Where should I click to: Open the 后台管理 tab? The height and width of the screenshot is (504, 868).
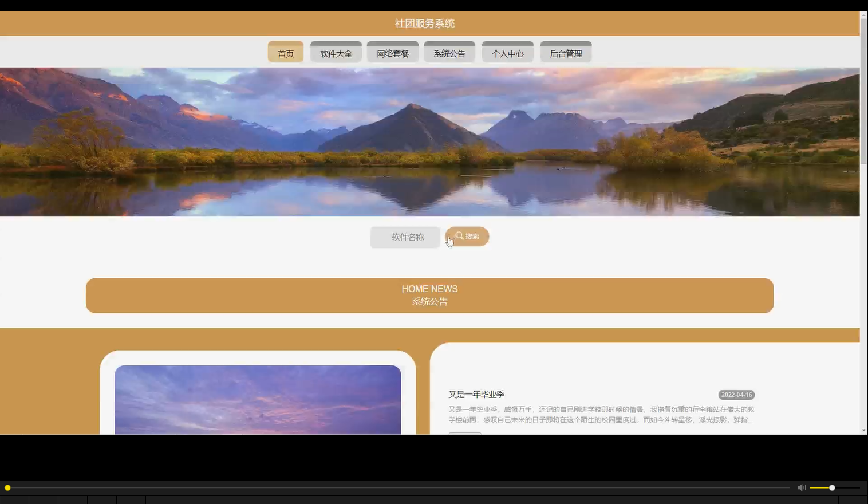566,52
